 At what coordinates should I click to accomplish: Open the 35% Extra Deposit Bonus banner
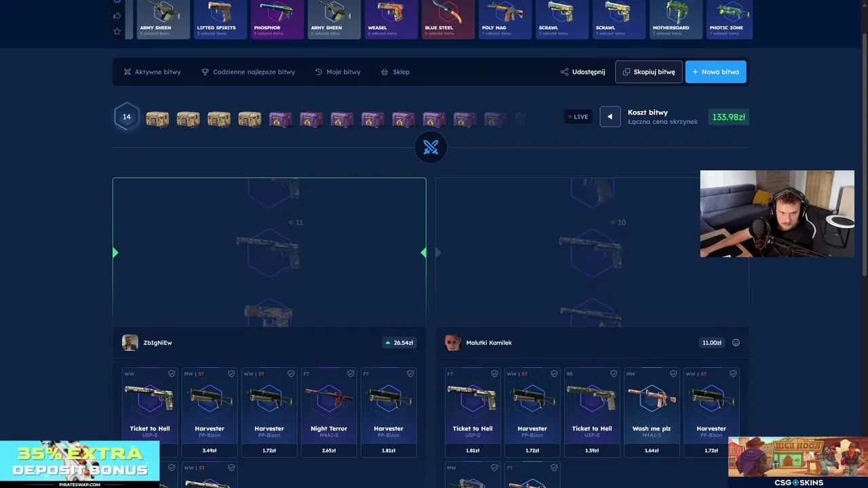click(x=79, y=464)
